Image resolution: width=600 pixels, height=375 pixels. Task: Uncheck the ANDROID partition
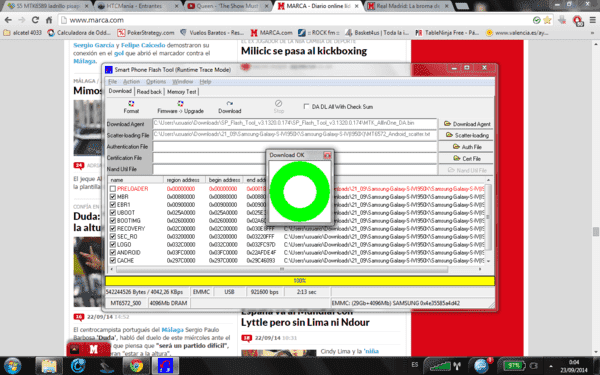pos(112,253)
